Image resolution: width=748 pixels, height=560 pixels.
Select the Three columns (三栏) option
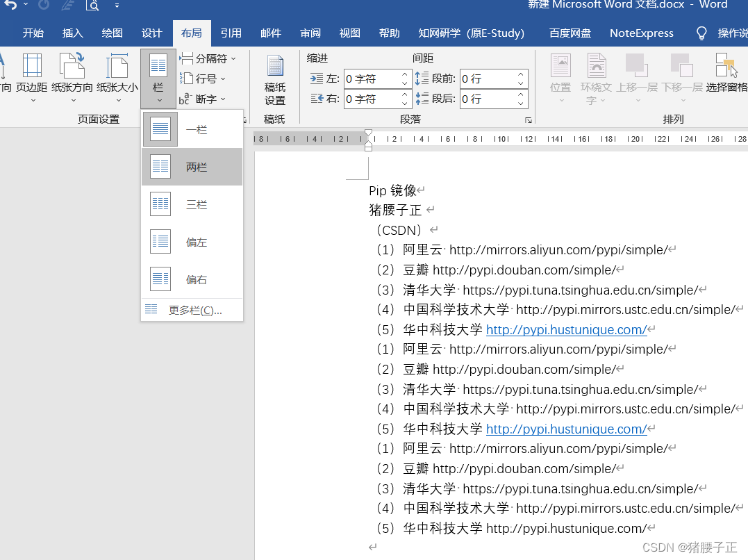click(192, 204)
